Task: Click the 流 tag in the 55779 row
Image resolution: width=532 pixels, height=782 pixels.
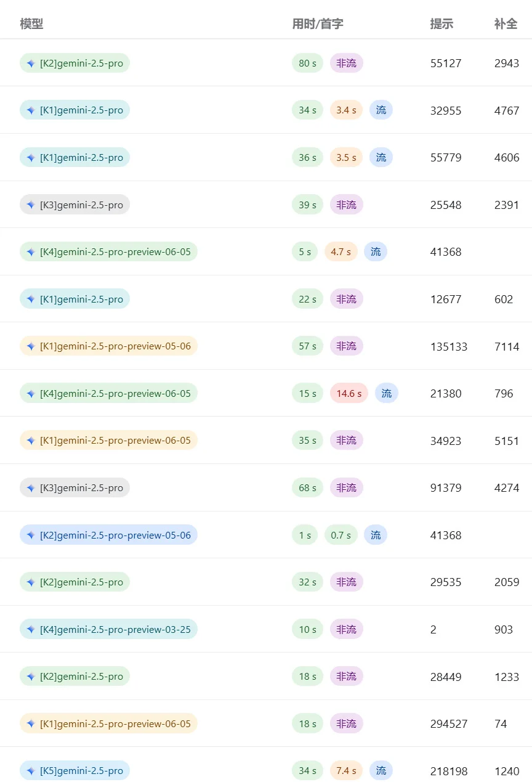Action: 381,158
